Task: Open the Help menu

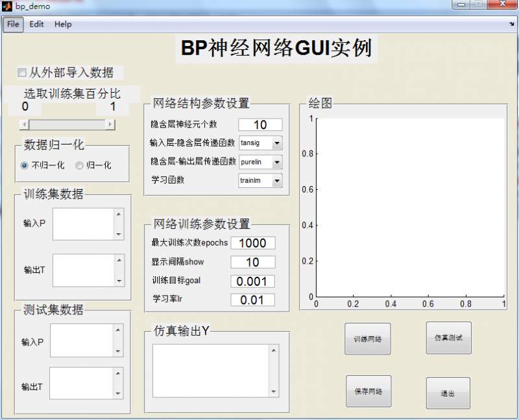Action: (63, 25)
